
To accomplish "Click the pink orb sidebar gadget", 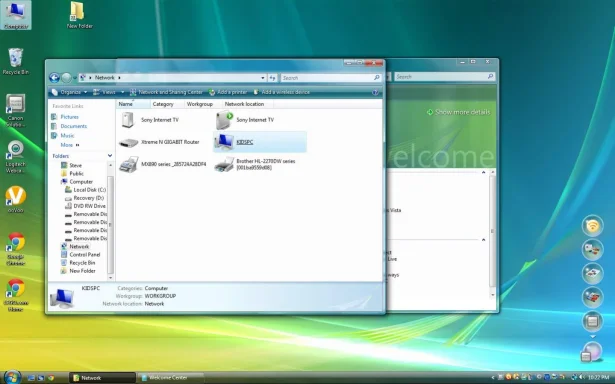I will point(592,351).
